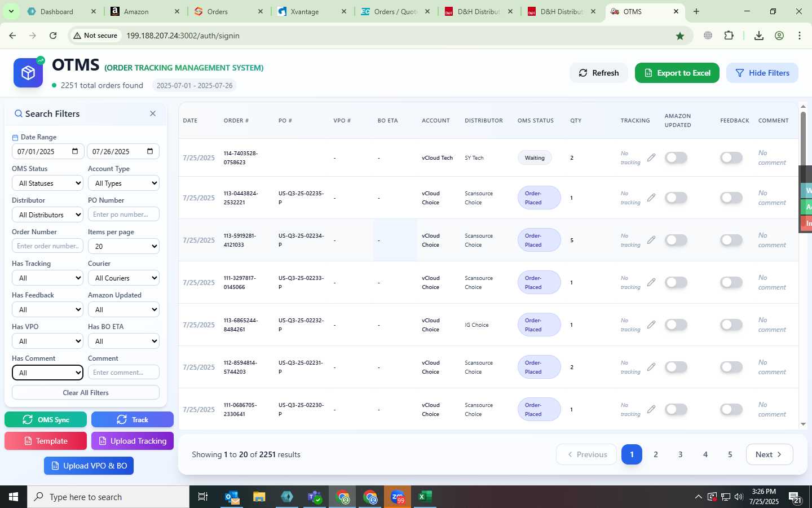Viewport: 812px width, 508px height.
Task: Edit tracking pencil for PO US-Q3-25-02230-P
Action: pyautogui.click(x=651, y=409)
